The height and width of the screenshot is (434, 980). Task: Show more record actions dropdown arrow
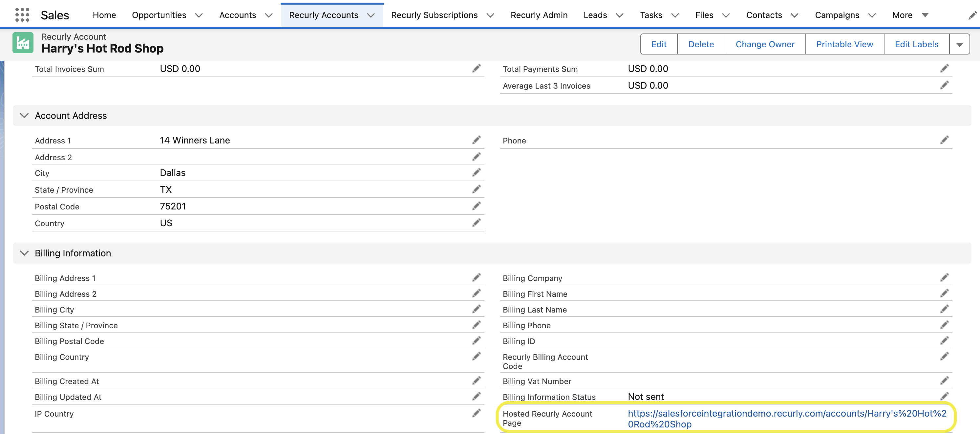point(959,44)
